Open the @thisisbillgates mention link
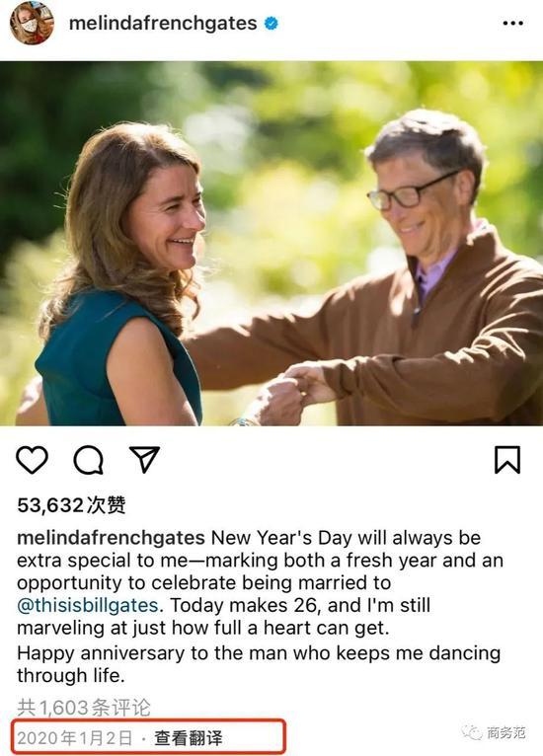This screenshot has height=756, width=543. 88,605
